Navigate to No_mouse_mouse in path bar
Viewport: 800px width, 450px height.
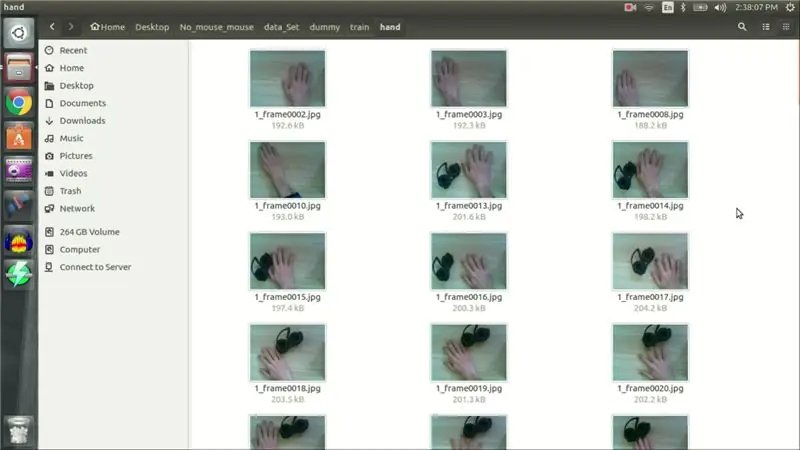216,27
